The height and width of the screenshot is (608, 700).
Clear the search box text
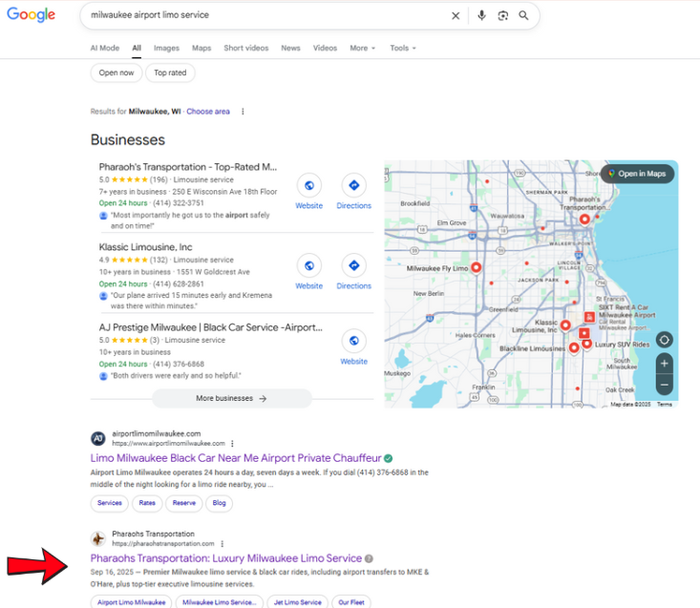(x=456, y=16)
